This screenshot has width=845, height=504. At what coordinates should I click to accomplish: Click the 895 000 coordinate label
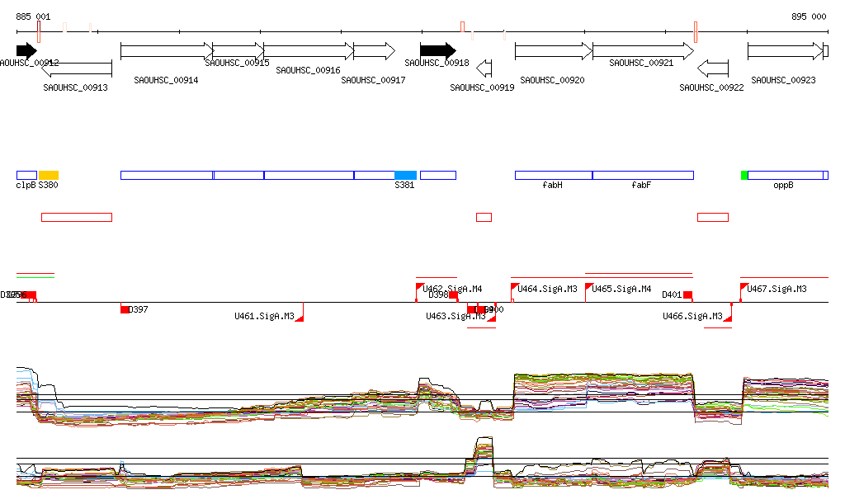pyautogui.click(x=809, y=16)
